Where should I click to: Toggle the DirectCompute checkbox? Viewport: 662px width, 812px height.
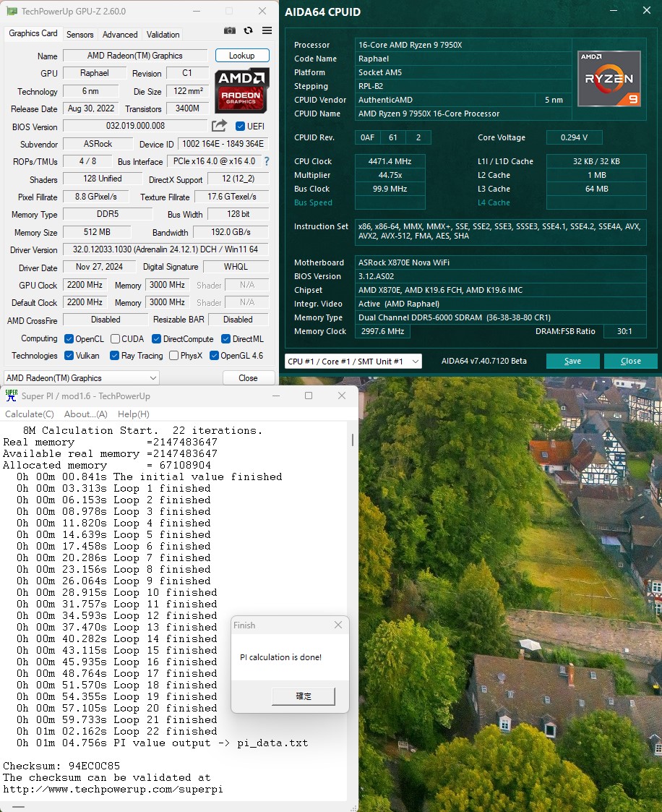point(156,338)
